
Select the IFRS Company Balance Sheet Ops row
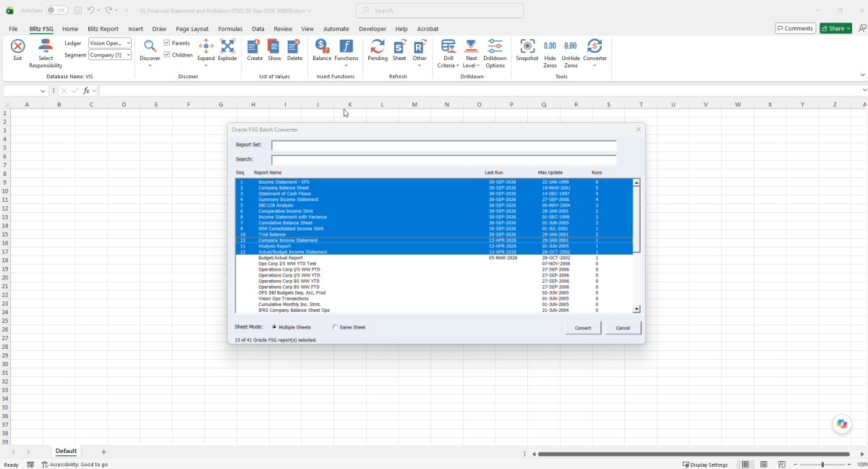pos(434,310)
